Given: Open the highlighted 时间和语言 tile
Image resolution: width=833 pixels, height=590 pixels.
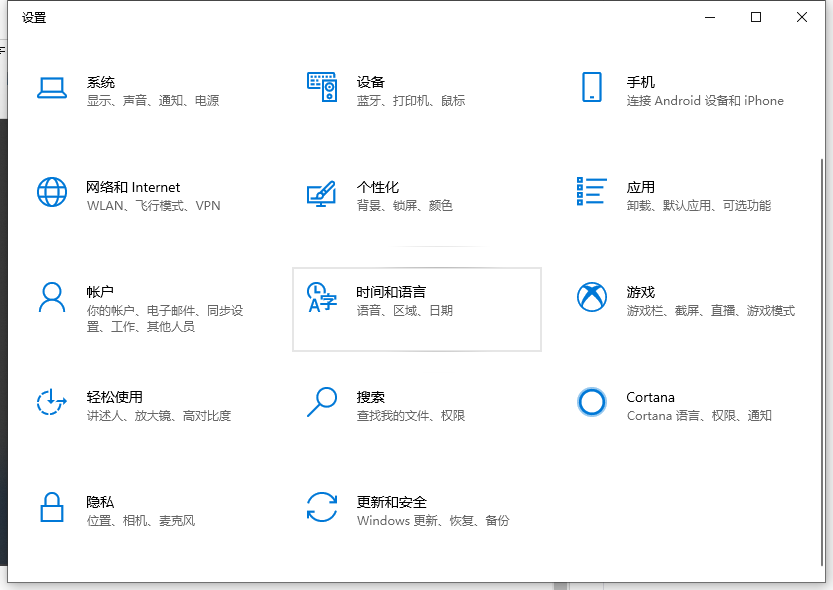Looking at the screenshot, I should tap(416, 309).
